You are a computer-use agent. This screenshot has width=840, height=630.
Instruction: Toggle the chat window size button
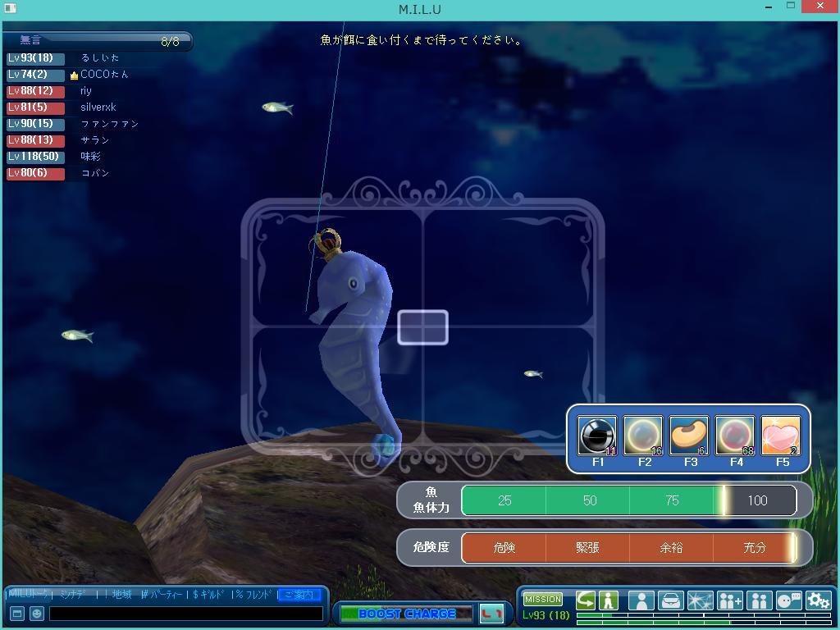coord(16,614)
